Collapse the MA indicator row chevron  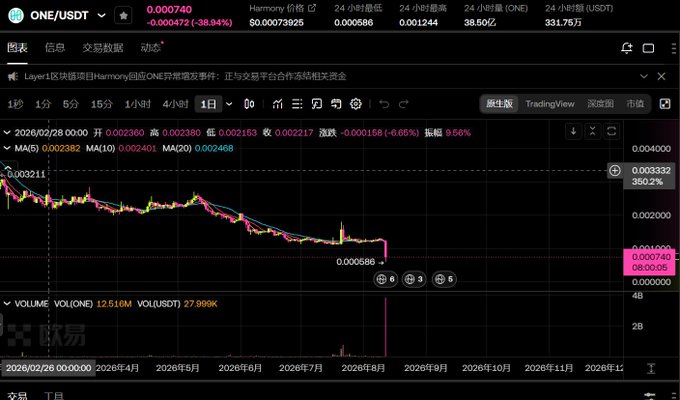coord(7,148)
